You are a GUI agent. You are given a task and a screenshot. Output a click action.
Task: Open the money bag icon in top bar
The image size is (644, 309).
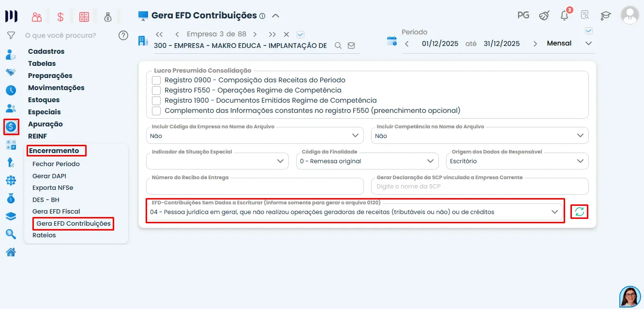(108, 16)
